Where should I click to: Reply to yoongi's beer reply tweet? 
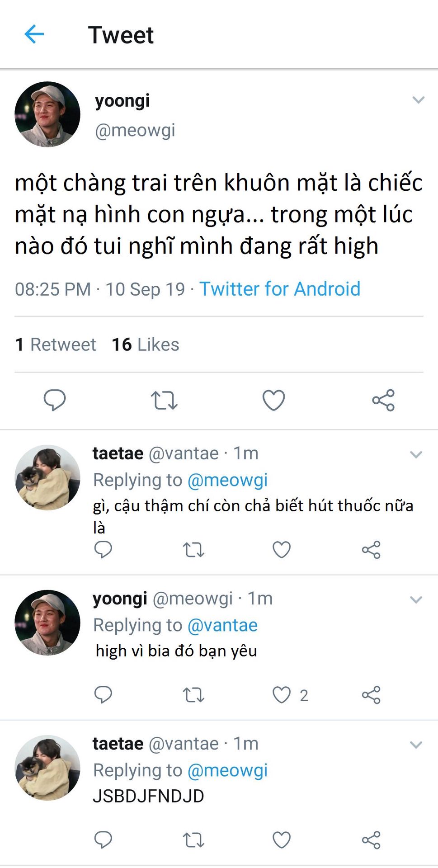(103, 694)
